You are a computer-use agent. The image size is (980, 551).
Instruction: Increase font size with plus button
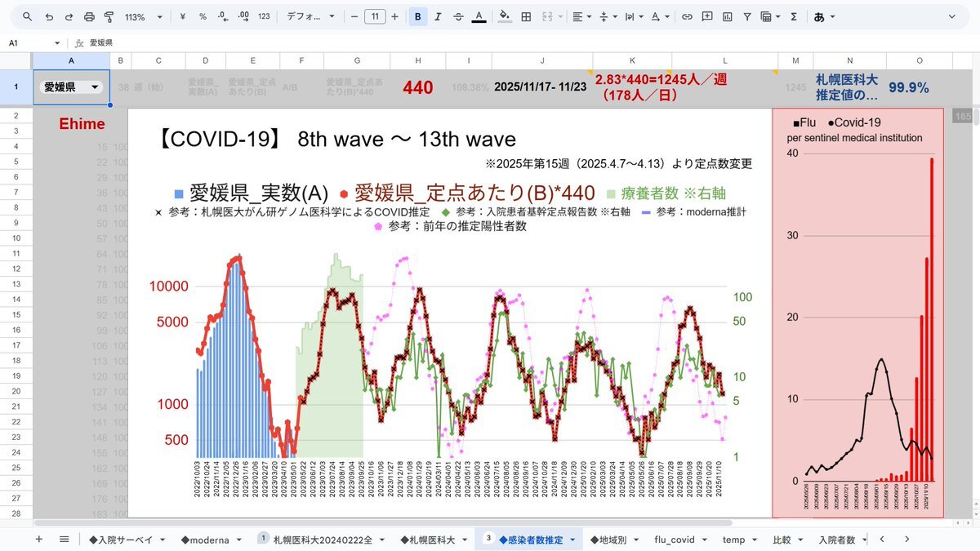coord(395,16)
